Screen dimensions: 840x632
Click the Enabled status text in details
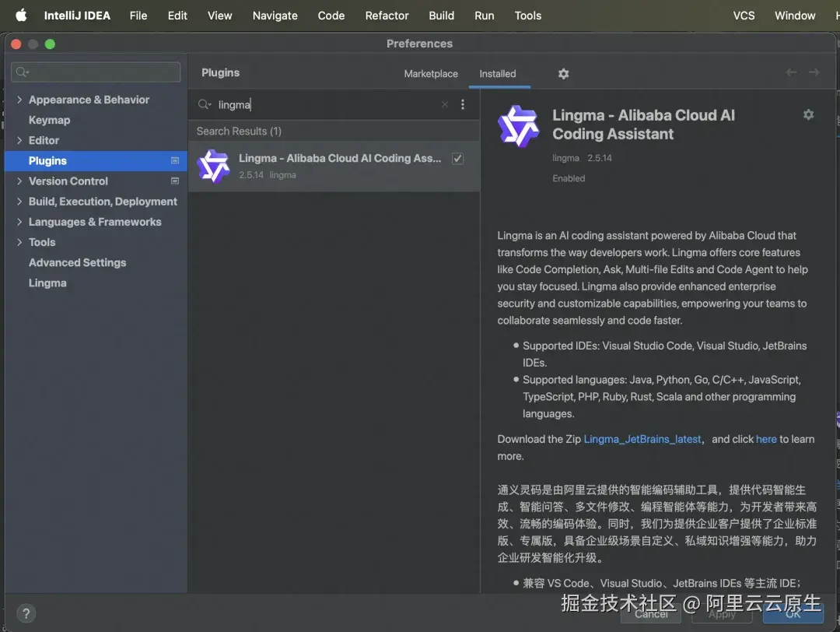click(x=569, y=178)
